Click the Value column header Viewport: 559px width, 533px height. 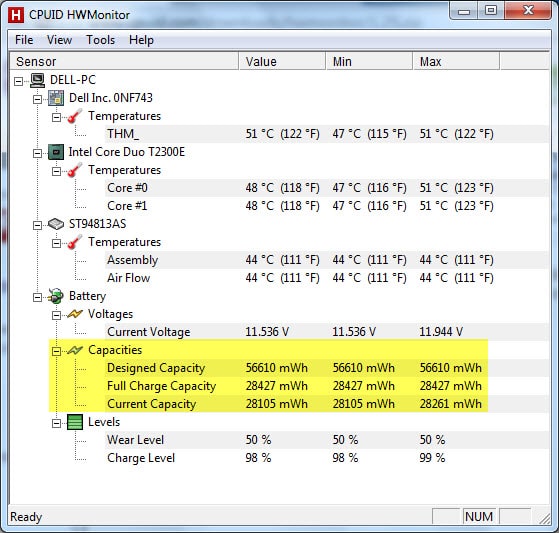tap(282, 61)
